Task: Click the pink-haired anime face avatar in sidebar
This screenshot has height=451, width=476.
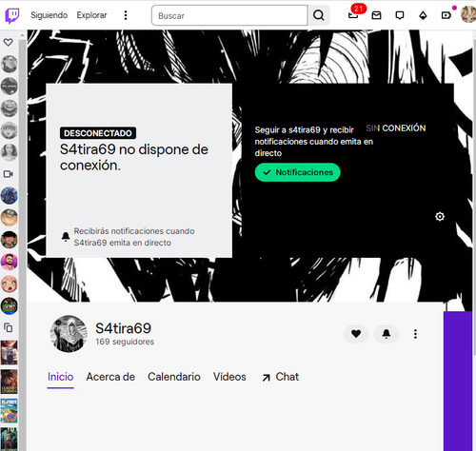Action: tap(10, 284)
